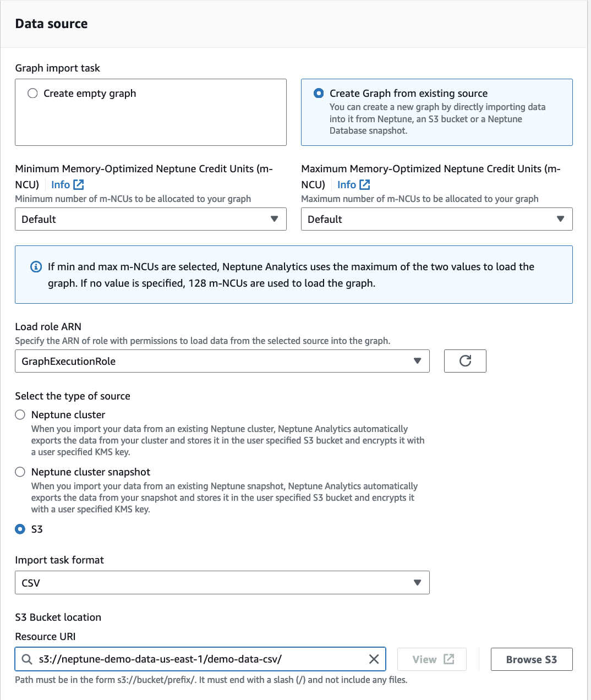Screen dimensions: 591x700
Task: Click the search magnifier in Resource URI field
Action: [x=26, y=659]
